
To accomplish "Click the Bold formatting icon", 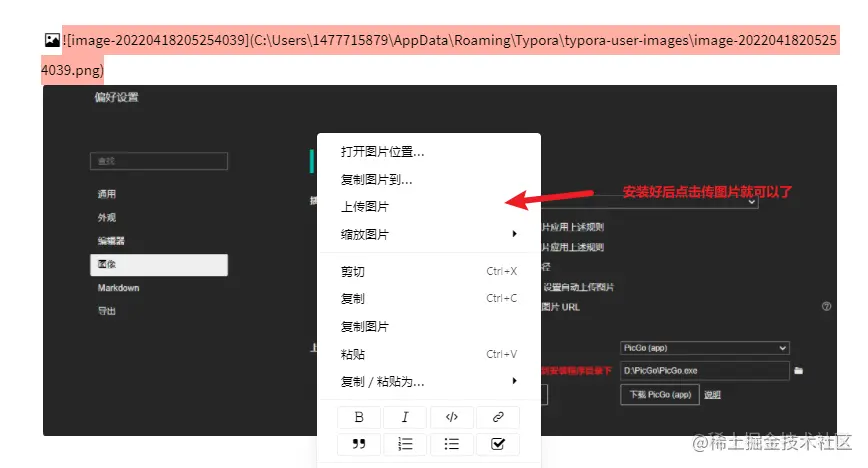I will [359, 417].
